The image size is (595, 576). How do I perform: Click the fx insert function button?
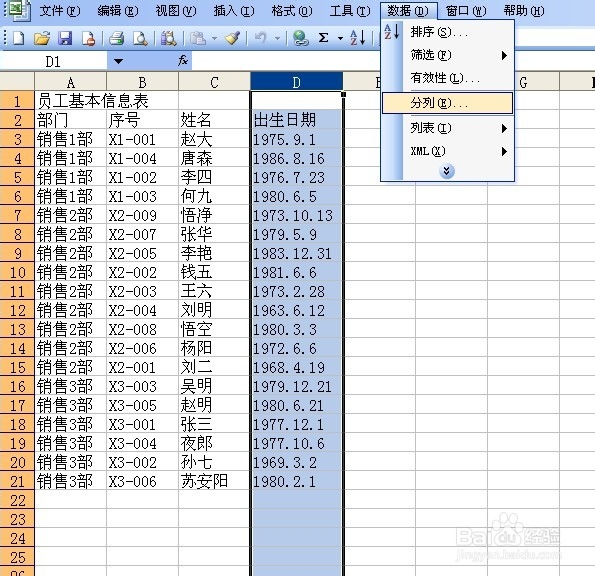(183, 60)
